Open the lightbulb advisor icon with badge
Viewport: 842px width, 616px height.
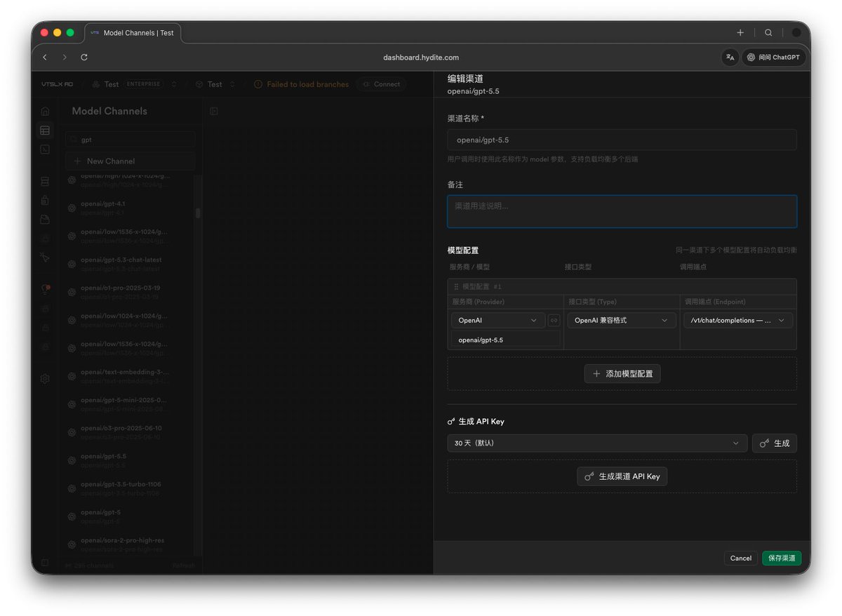pyautogui.click(x=45, y=289)
